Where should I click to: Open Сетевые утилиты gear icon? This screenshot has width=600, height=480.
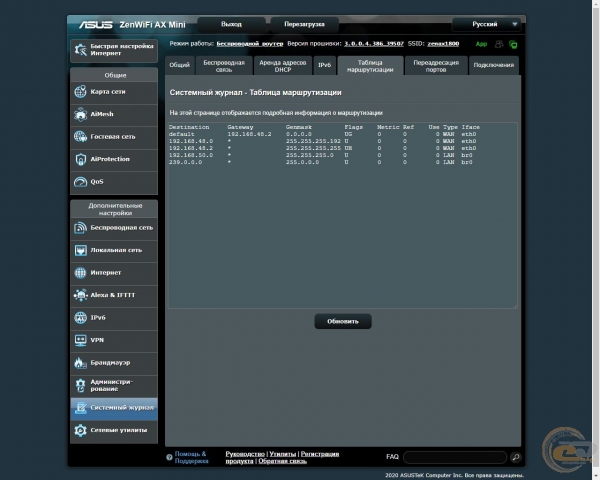80,430
